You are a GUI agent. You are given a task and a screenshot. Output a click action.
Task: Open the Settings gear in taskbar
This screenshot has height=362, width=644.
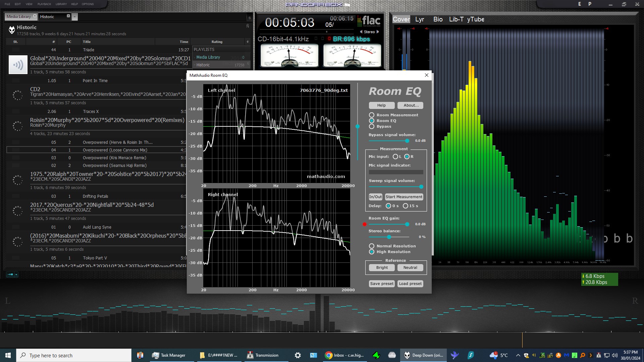298,355
